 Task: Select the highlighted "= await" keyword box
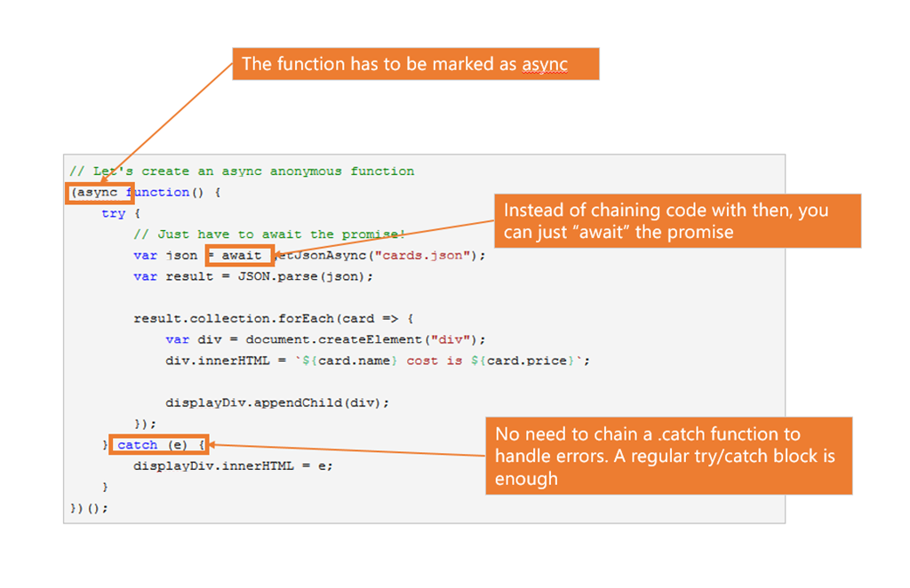[238, 255]
